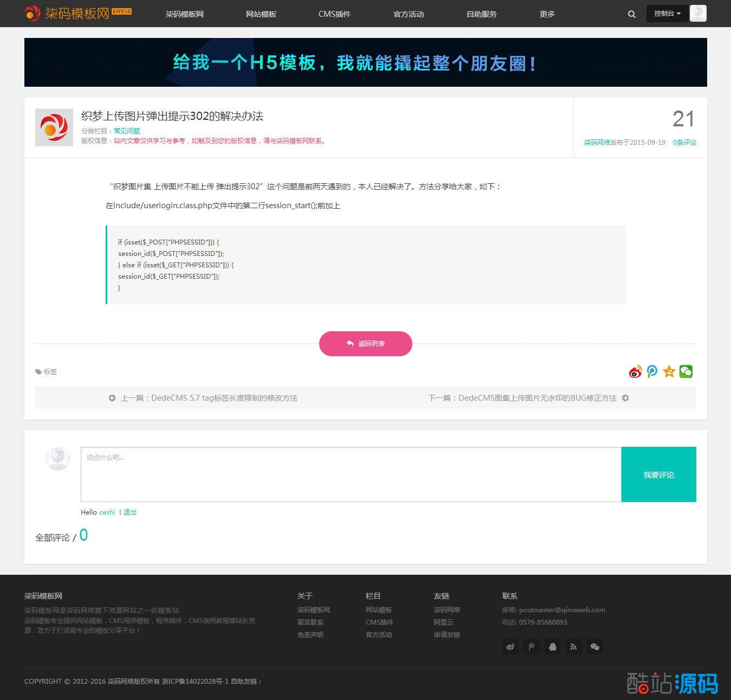Share article via green WeChat icon
Screen dimensions: 731x700
click(686, 371)
